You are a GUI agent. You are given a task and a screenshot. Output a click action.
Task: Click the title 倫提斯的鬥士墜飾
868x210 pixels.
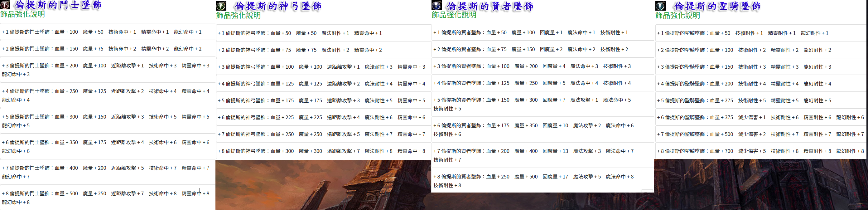(58, 5)
